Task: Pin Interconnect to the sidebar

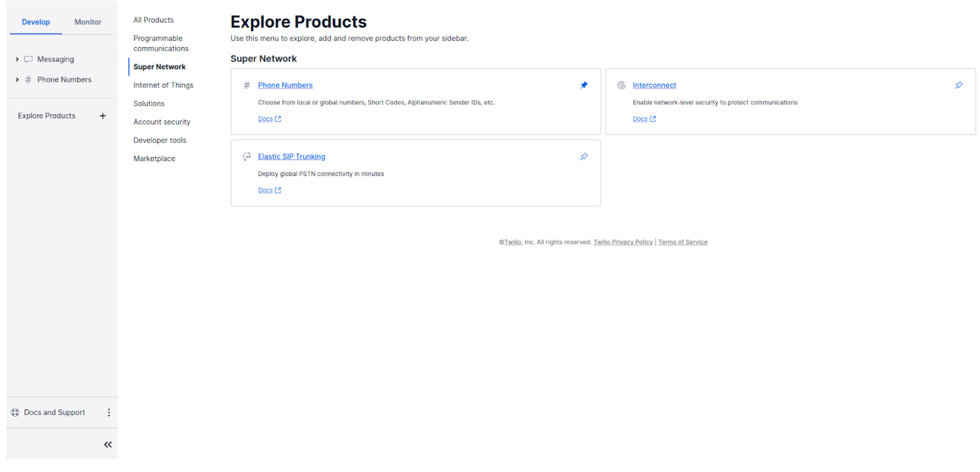Action: (x=959, y=85)
